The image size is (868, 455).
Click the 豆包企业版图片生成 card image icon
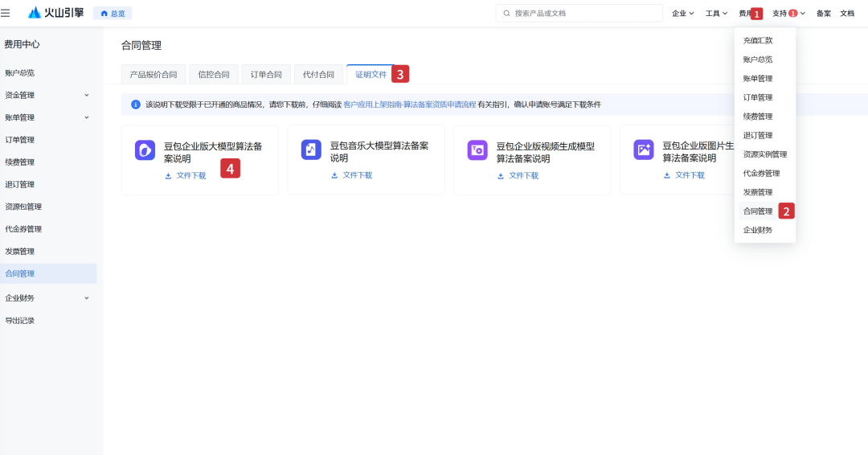pos(644,150)
